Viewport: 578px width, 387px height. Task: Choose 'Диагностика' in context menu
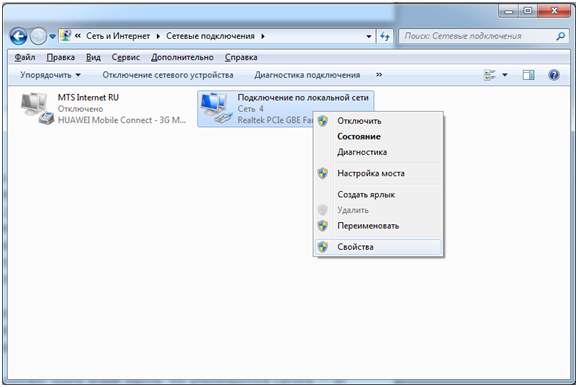378,152
